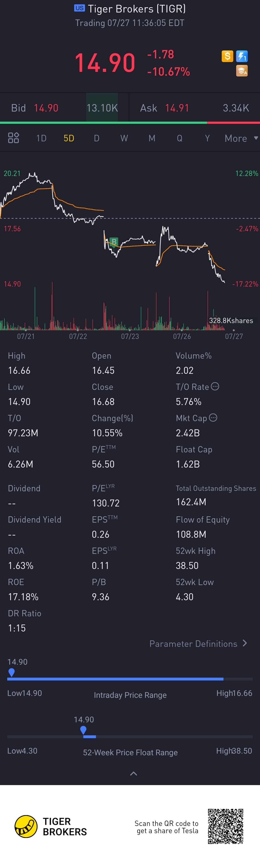
Task: Tap the Open 16.45 value
Action: (x=103, y=370)
